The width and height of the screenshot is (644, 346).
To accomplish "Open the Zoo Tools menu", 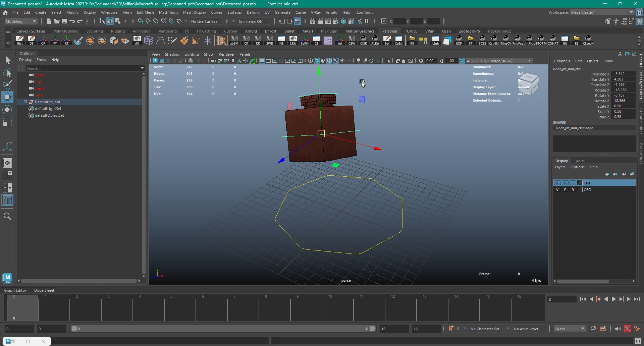I will point(365,12).
